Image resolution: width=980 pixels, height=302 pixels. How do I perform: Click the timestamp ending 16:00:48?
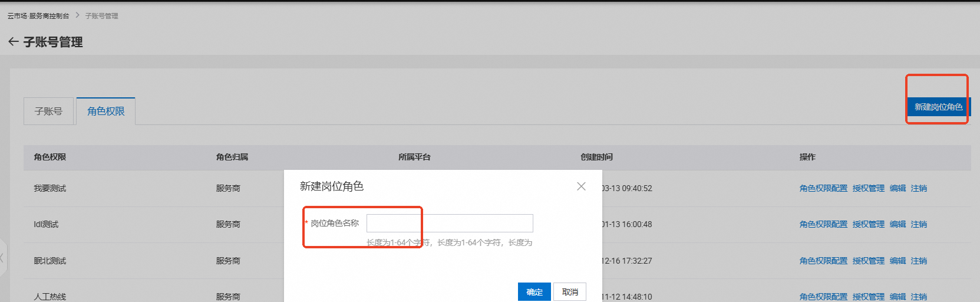coord(627,224)
